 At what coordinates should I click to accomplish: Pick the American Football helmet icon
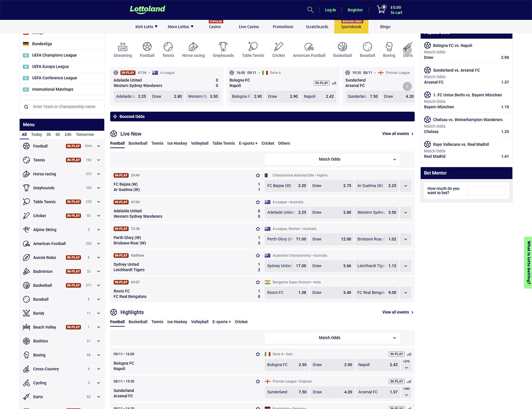(x=309, y=47)
